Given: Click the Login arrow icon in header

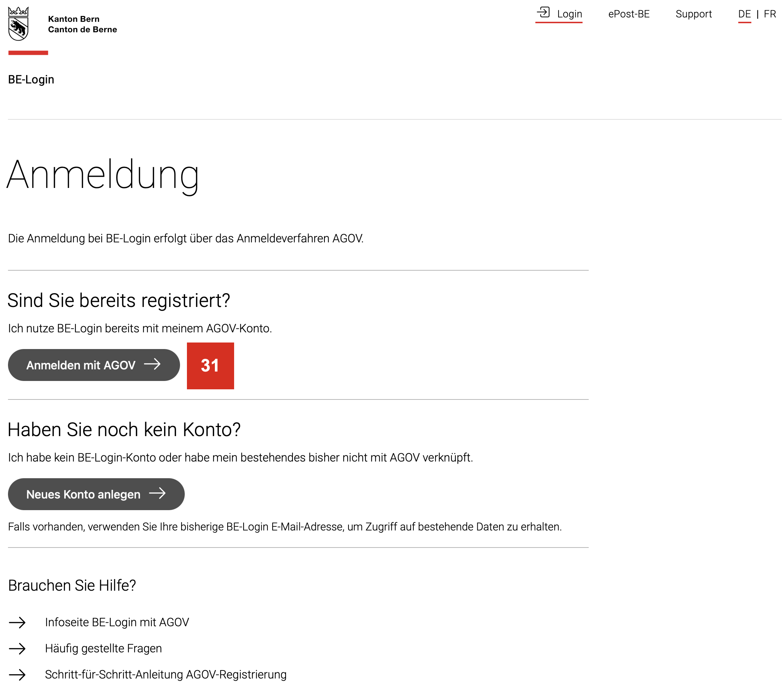Looking at the screenshot, I should 543,13.
